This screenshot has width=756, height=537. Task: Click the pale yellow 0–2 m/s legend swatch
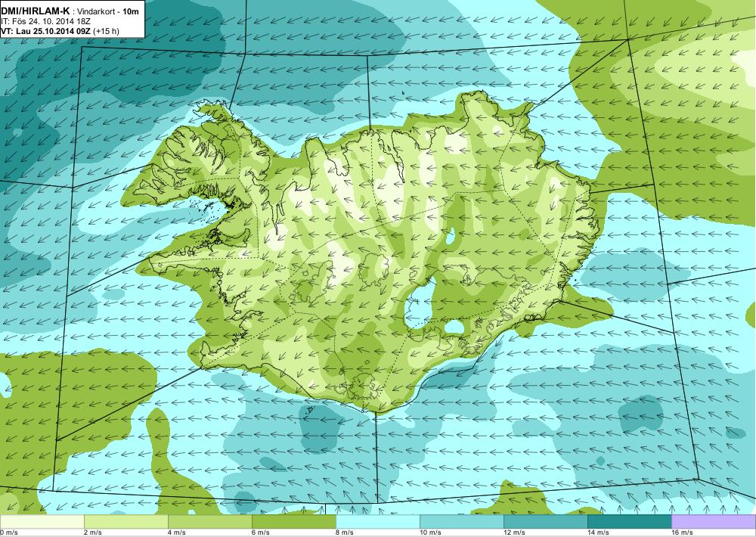click(42, 522)
